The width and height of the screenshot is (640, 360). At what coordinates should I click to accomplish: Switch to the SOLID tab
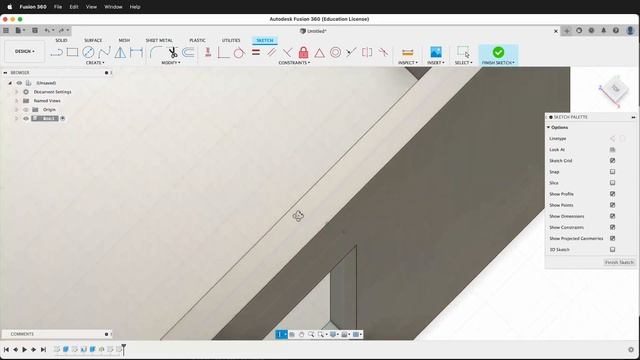[x=61, y=40]
